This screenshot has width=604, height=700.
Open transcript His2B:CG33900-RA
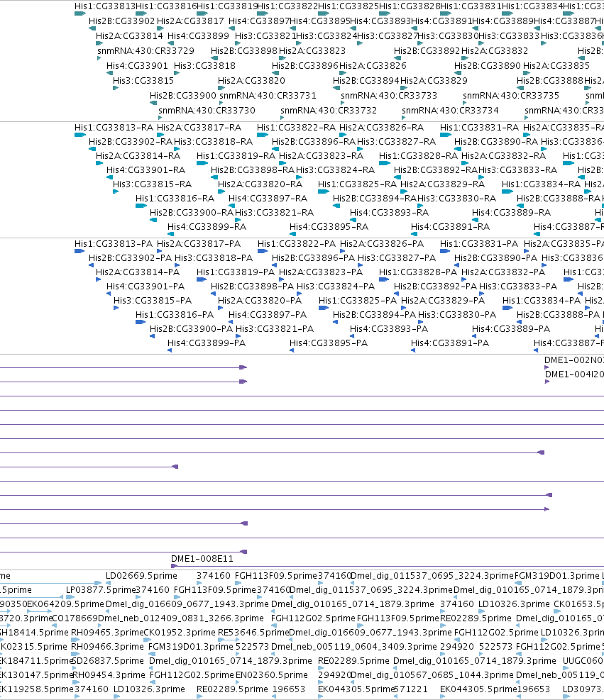click(192, 213)
